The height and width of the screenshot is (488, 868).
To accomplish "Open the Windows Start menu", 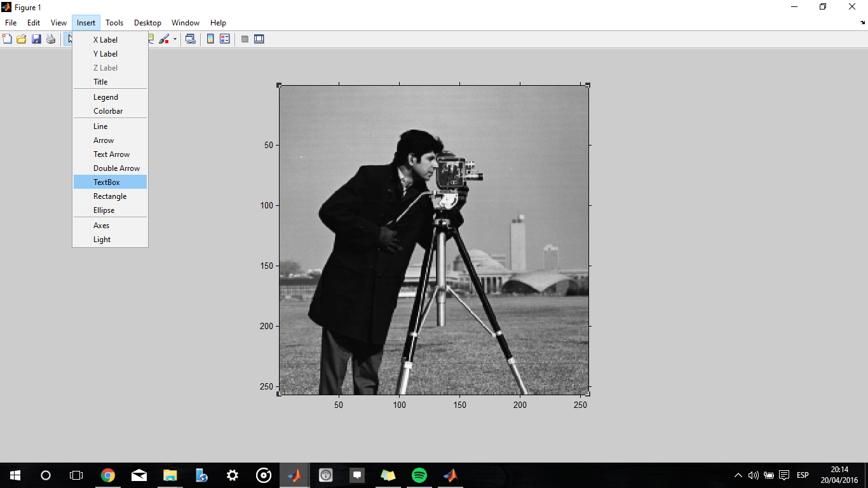I will [15, 475].
